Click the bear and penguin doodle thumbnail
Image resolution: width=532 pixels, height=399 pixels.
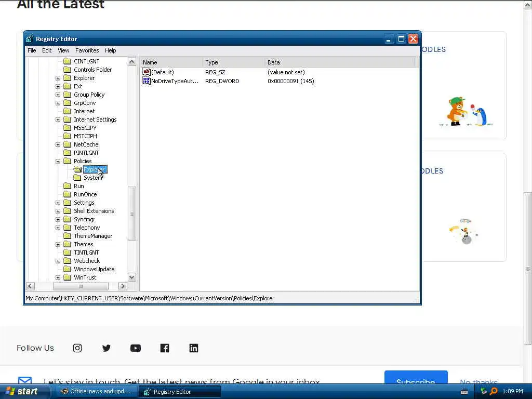tap(467, 111)
